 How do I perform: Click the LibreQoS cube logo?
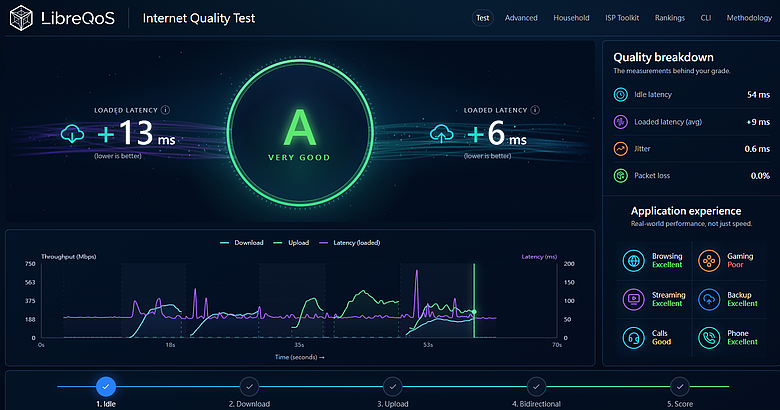click(21, 18)
